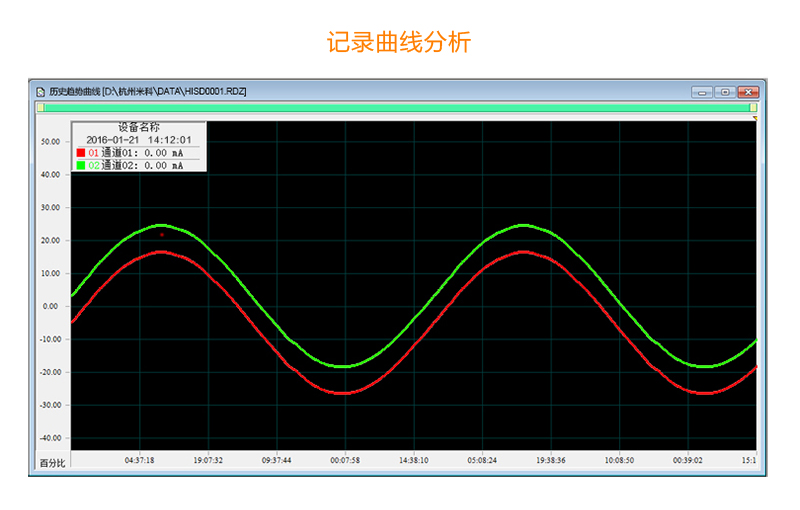Click the 14:38:10 time axis label
800x510 pixels.
[413, 461]
